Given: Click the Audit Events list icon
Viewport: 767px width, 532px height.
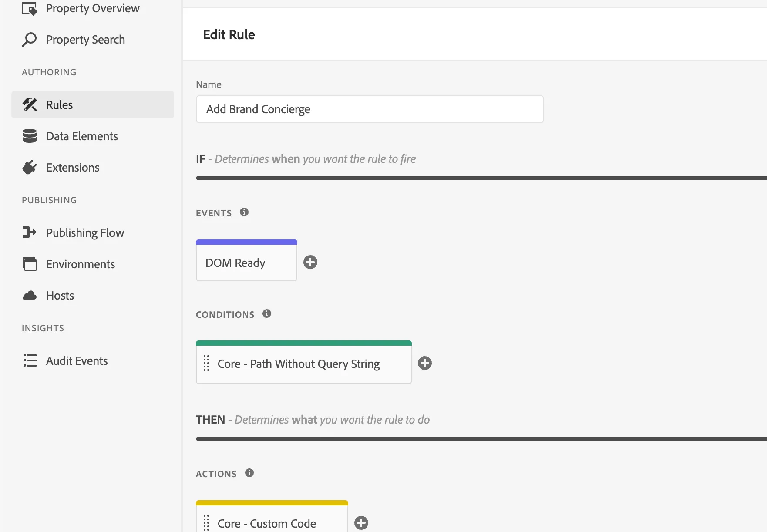Looking at the screenshot, I should 30,360.
